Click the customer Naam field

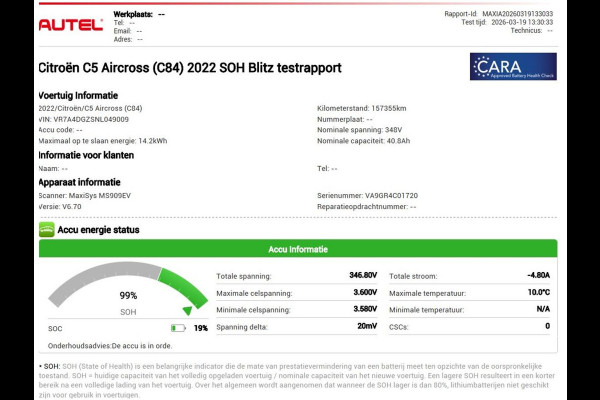click(53, 168)
